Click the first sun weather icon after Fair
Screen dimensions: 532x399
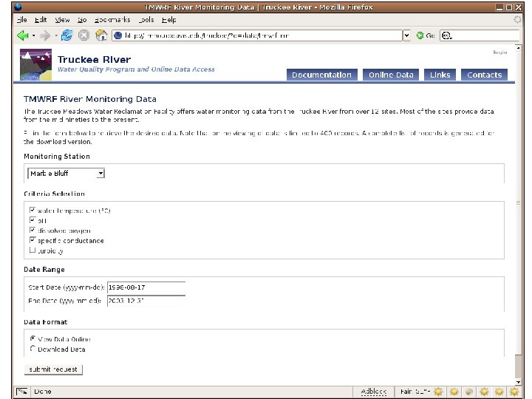[438, 392]
